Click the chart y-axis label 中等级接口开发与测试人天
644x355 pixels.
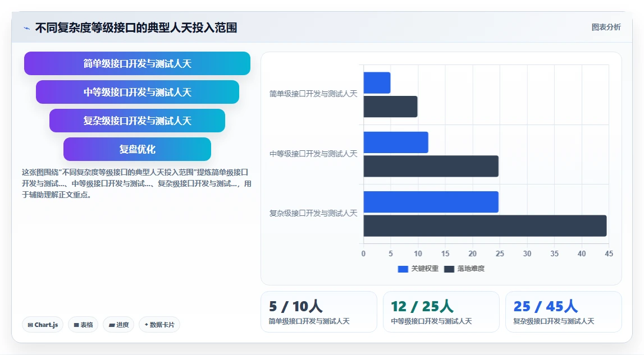[x=313, y=154]
